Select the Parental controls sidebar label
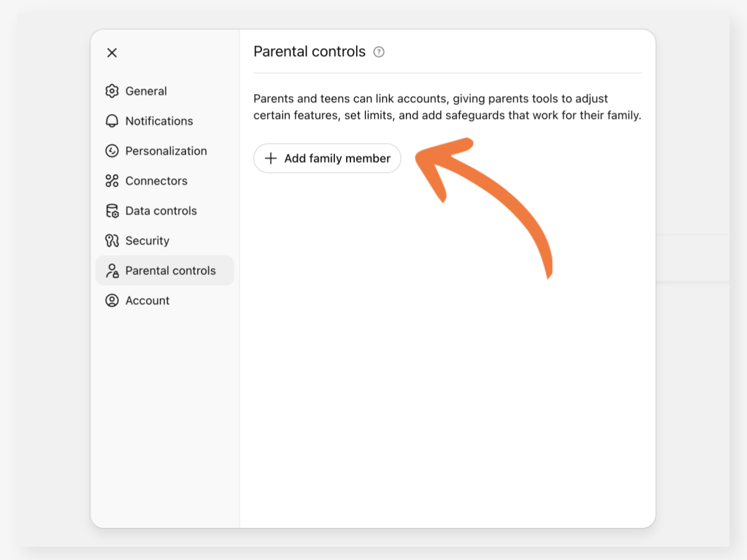 (x=171, y=271)
